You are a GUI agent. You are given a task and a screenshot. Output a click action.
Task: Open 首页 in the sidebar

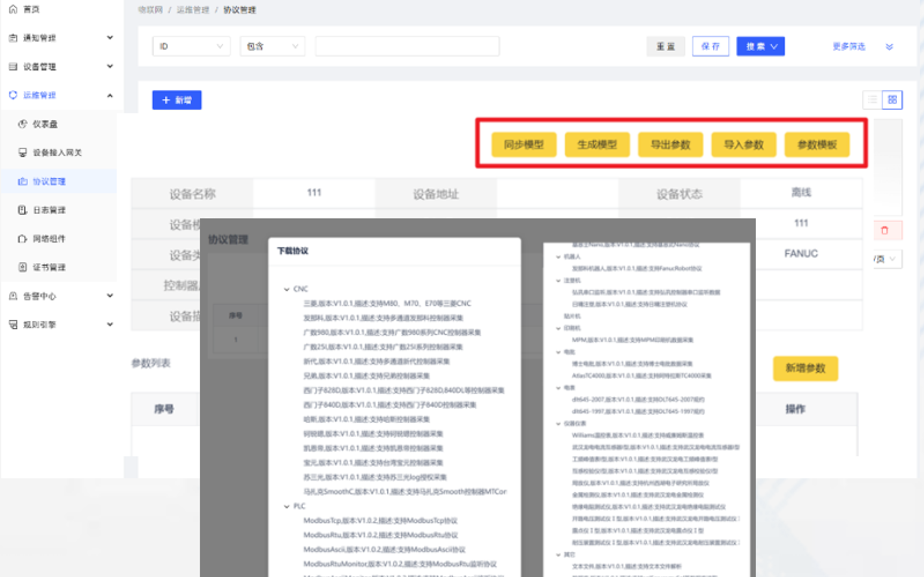[31, 9]
